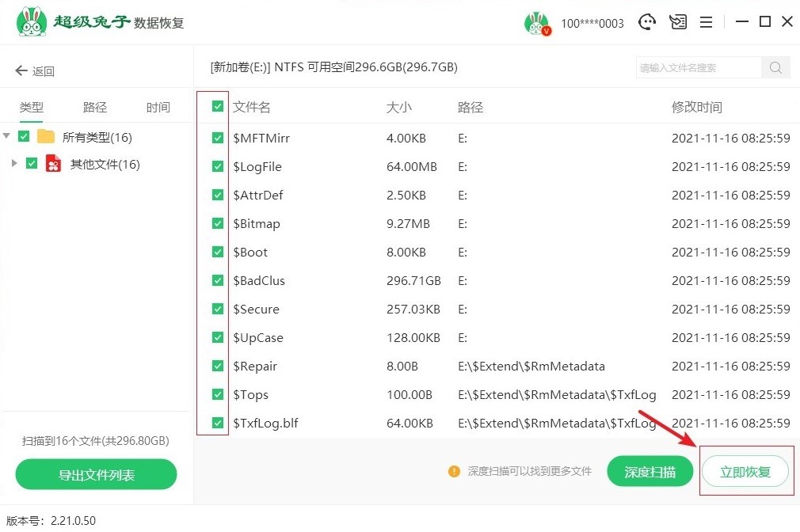Image resolution: width=800 pixels, height=532 pixels.
Task: Click the 立即恢复 recover button
Action: tap(745, 472)
